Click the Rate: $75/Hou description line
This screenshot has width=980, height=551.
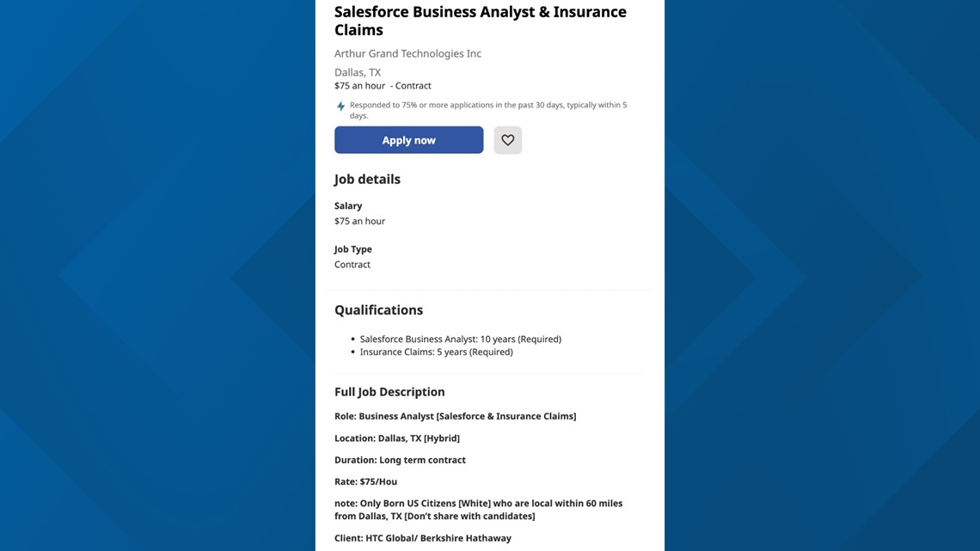[x=365, y=481]
